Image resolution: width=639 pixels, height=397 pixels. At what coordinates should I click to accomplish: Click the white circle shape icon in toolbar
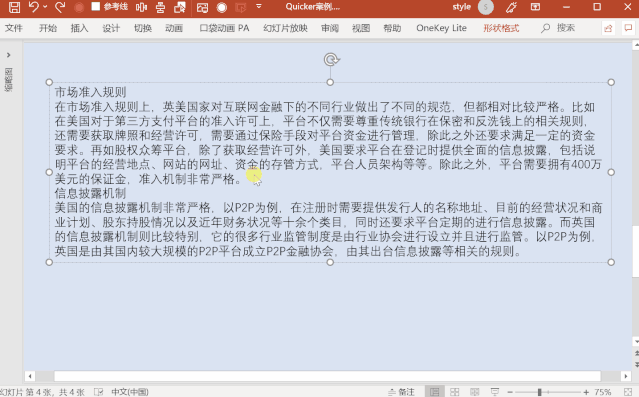[x=222, y=7]
